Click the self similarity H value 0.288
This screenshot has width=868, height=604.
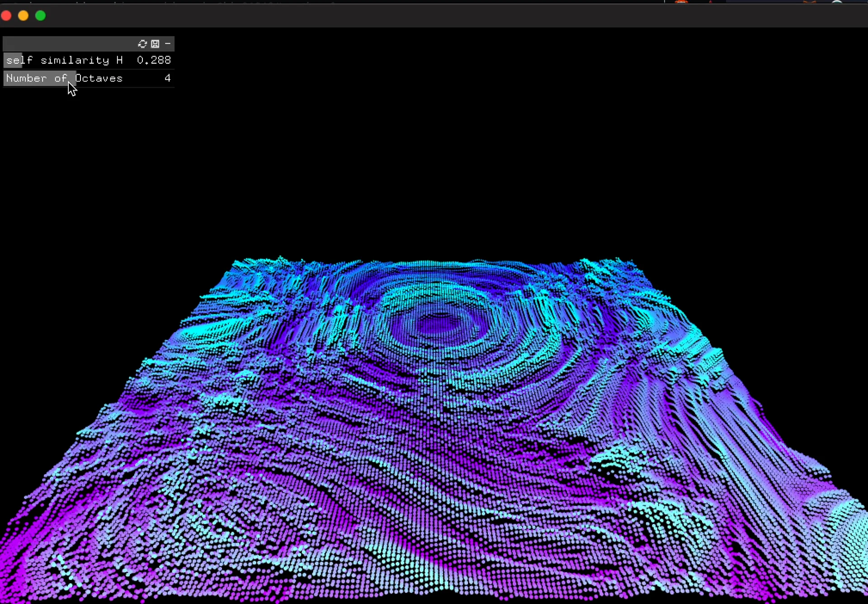point(153,60)
